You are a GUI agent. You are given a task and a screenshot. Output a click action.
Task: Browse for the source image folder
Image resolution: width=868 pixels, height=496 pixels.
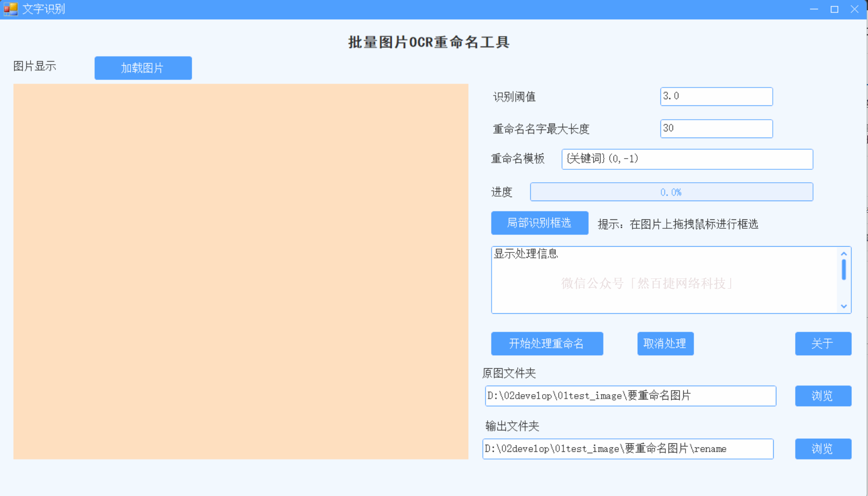point(823,396)
